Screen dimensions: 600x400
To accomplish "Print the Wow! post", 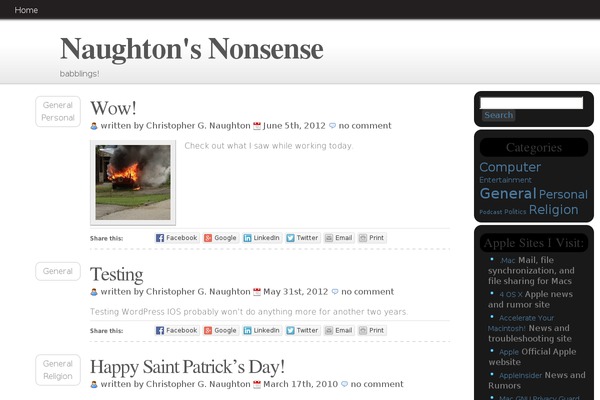I will point(372,238).
